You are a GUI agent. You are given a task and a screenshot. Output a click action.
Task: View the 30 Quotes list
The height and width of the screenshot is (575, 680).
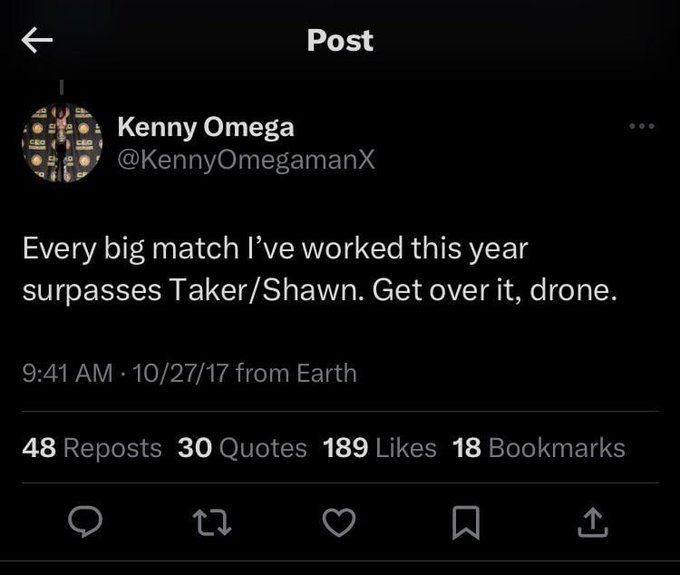242,448
